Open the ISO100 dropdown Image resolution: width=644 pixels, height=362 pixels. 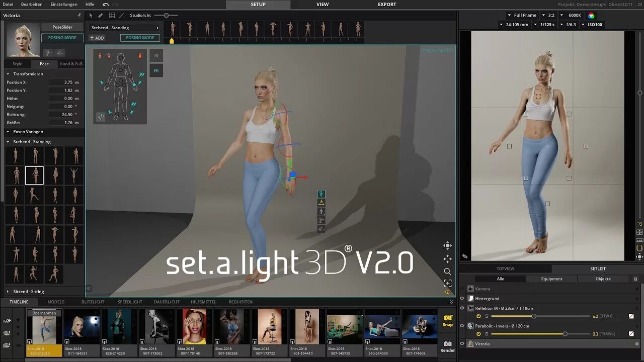tap(592, 25)
